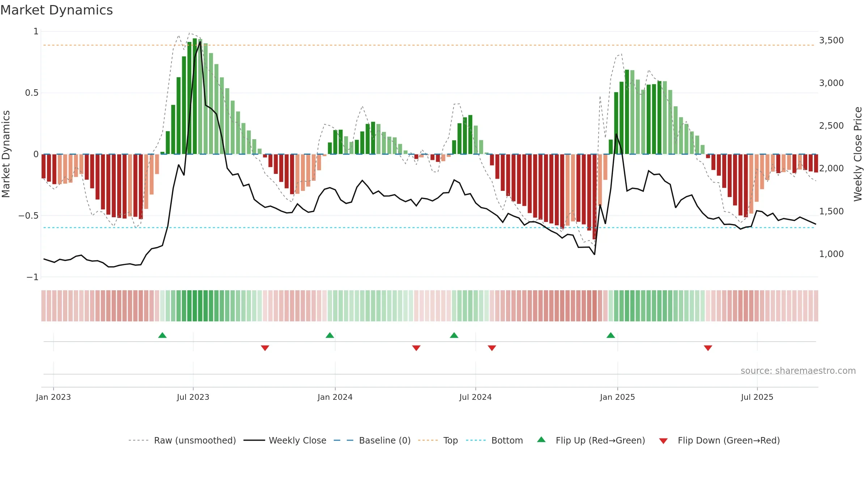Click the red flip-down marker between Jan and Jul 2024
The width and height of the screenshot is (868, 488).
[x=416, y=348]
